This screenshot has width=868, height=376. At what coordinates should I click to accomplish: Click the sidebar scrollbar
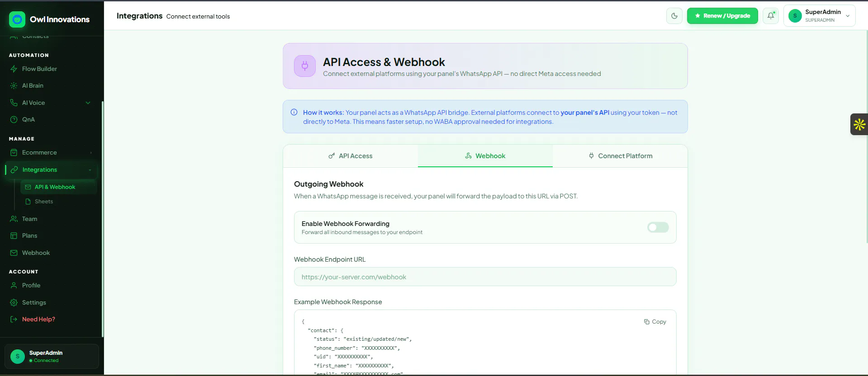[x=103, y=219]
